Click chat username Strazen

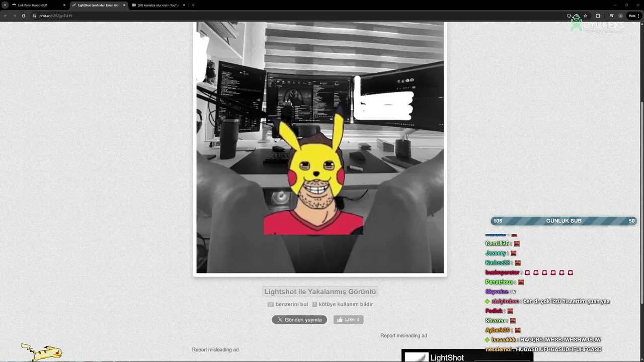tap(496, 320)
